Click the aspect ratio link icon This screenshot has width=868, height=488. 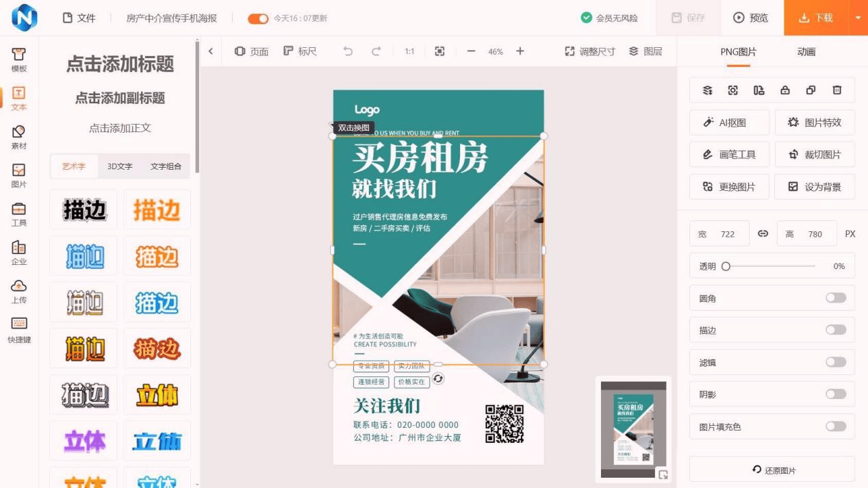[x=763, y=233]
